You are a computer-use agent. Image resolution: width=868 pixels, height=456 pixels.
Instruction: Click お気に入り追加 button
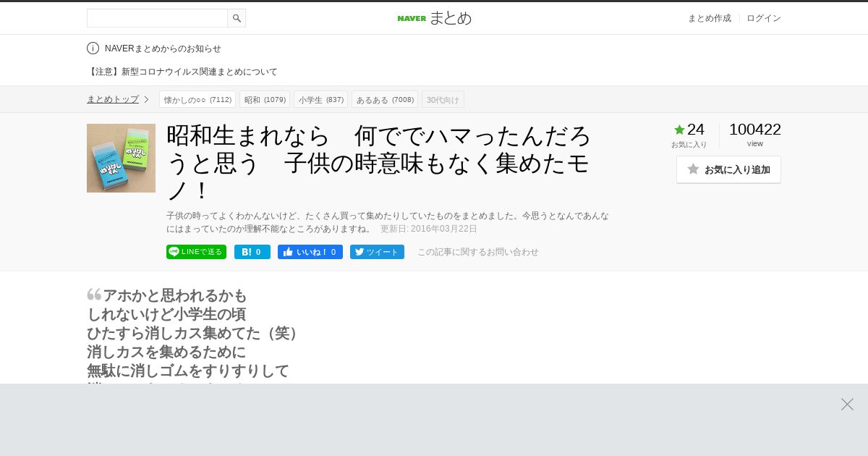click(x=728, y=169)
